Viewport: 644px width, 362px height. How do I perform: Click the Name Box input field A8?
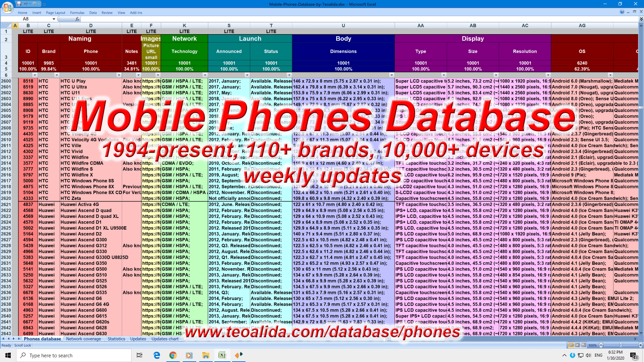tap(23, 19)
